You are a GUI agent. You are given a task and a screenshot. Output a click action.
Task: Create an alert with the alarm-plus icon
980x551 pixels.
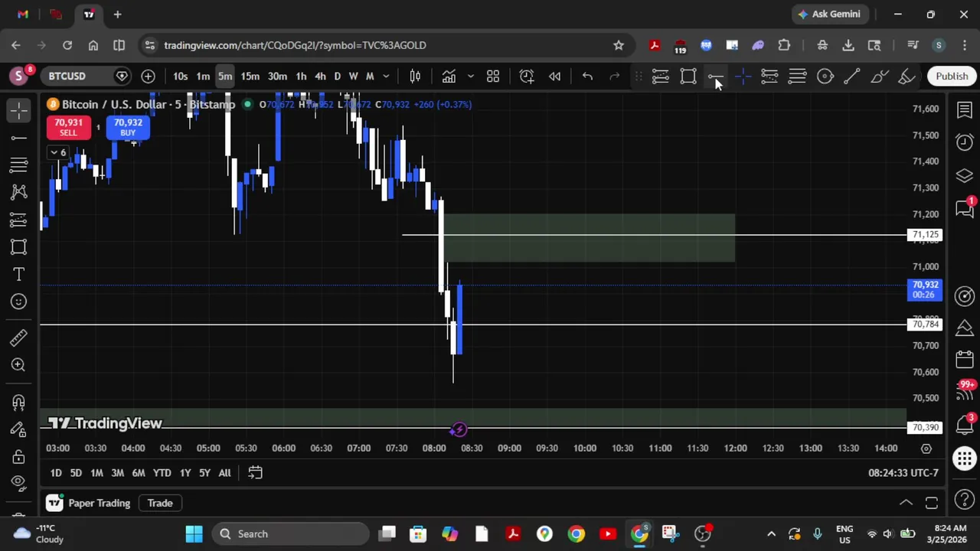click(x=527, y=76)
